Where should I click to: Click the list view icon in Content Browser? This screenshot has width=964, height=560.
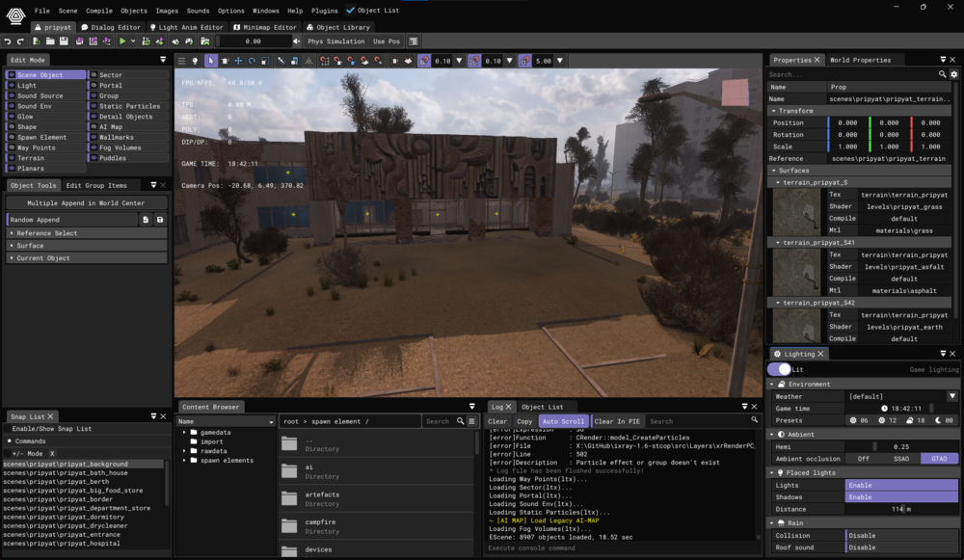pos(472,421)
